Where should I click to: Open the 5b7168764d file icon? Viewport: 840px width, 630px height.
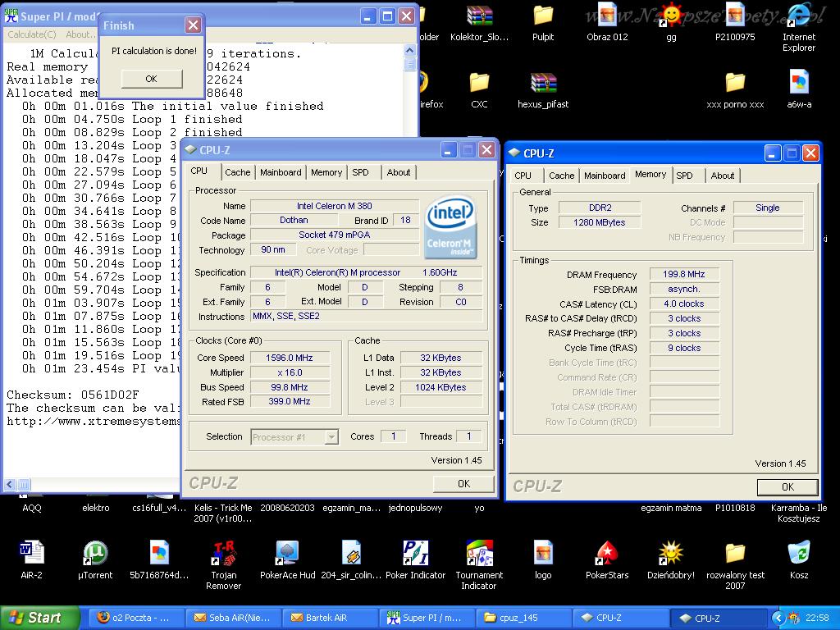[159, 553]
